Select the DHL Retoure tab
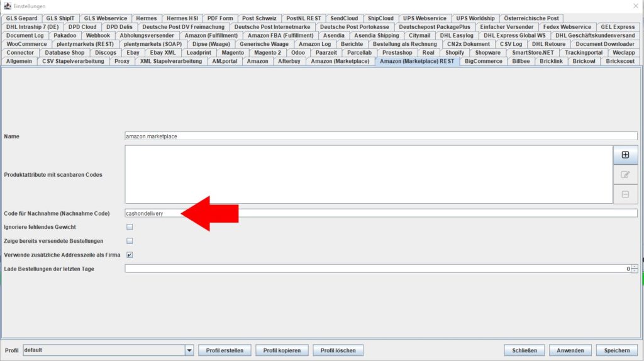Screen dimensions: 644x361 coord(548,44)
